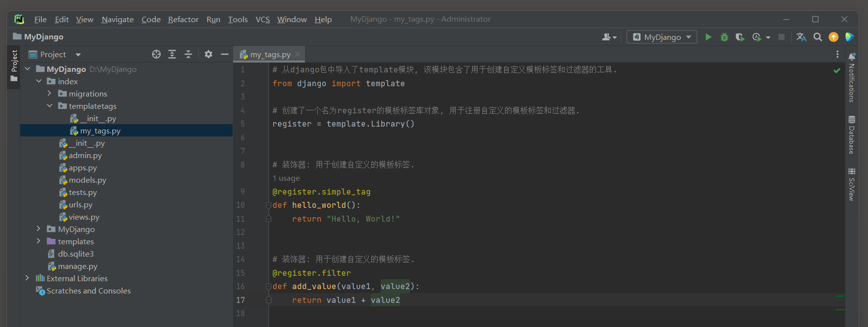Click the '1 usage' hint
This screenshot has width=868, height=327.
286,178
